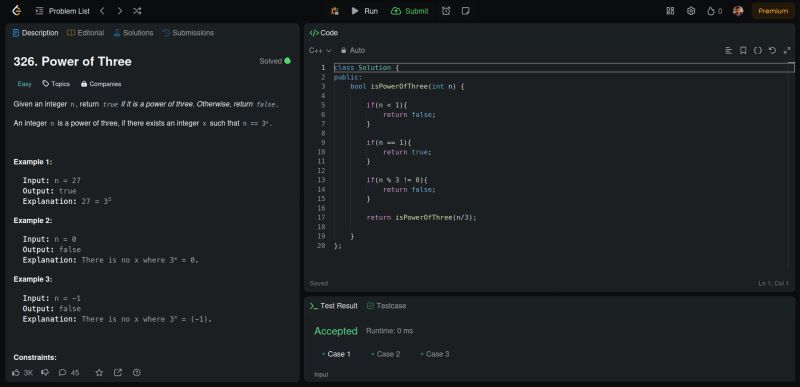Click line number 13 in the gutter
The image size is (800, 387).
(321, 180)
